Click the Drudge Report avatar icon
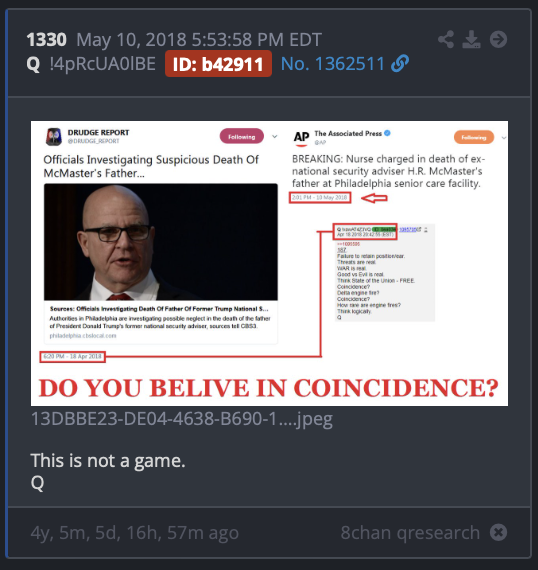 [54, 137]
